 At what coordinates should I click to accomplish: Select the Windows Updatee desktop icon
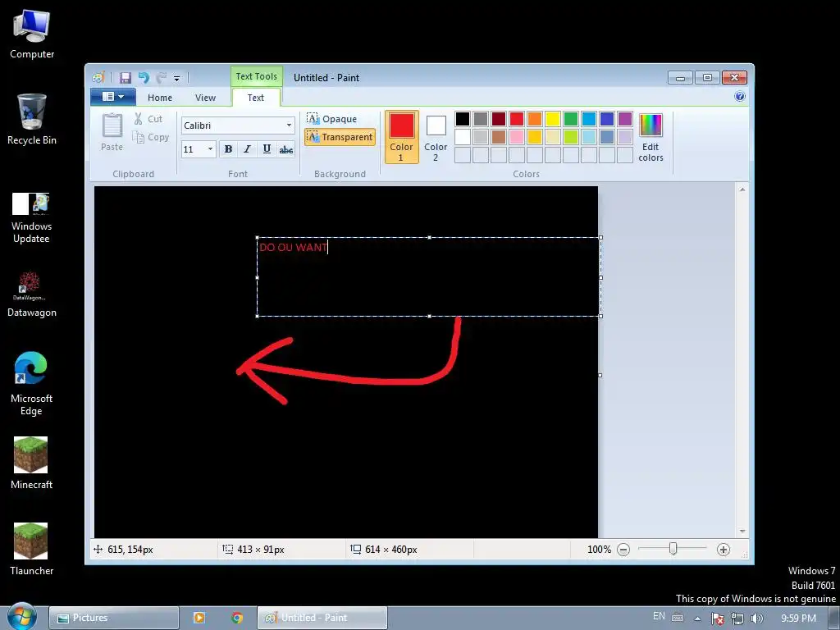pos(31,217)
